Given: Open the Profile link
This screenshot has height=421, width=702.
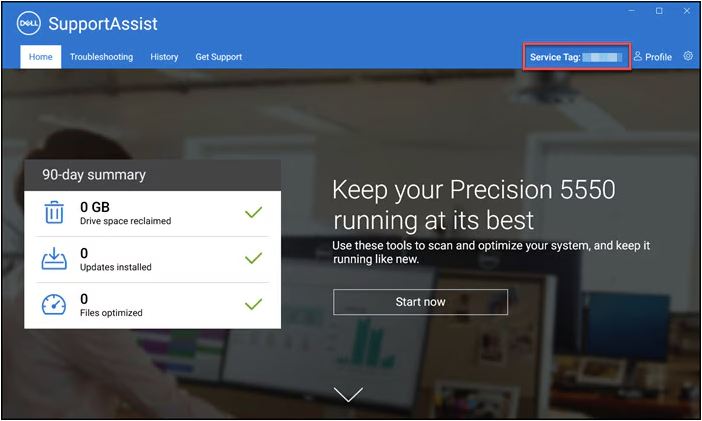Looking at the screenshot, I should (653, 57).
